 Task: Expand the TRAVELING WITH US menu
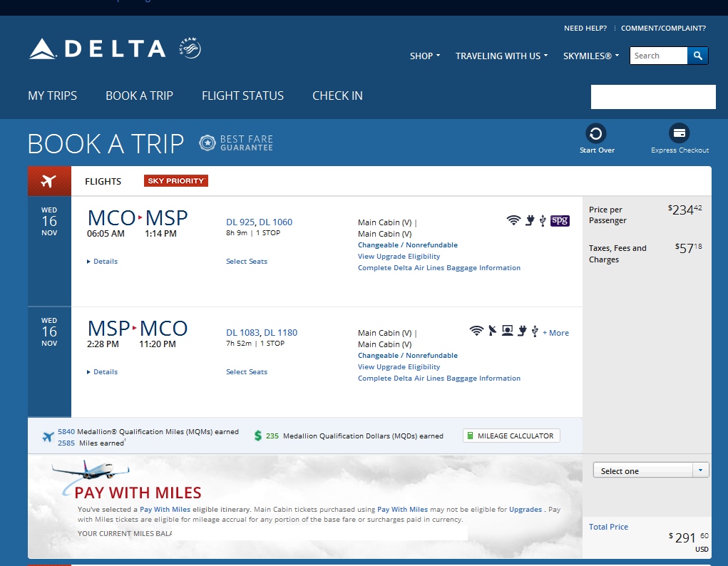click(x=501, y=56)
